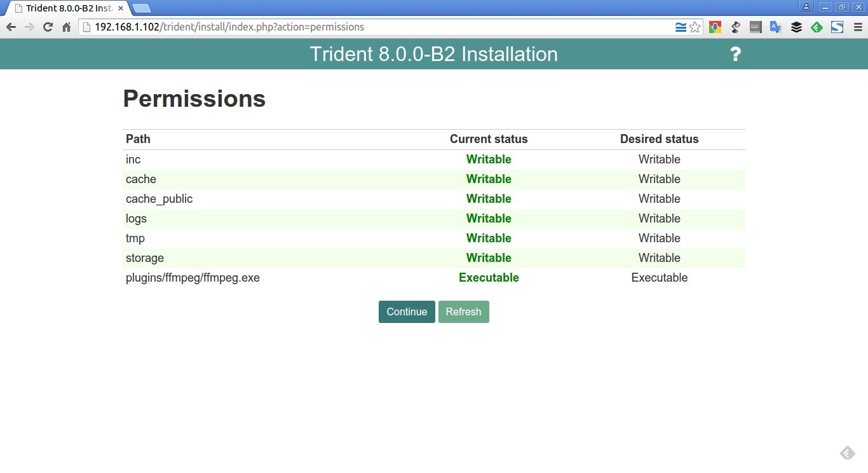Image resolution: width=868 pixels, height=473 pixels.
Task: Open the browser home page icon
Action: [x=66, y=27]
